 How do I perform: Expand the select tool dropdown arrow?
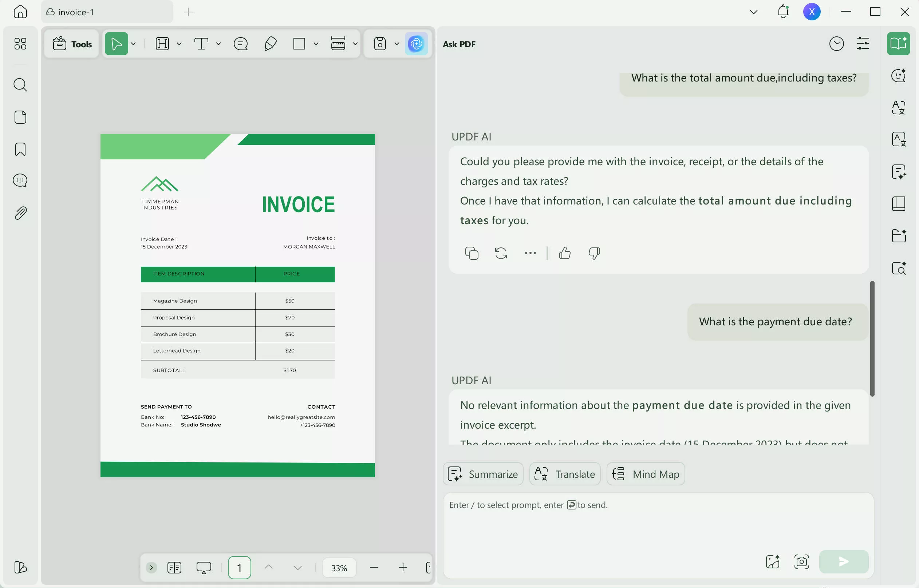[133, 44]
